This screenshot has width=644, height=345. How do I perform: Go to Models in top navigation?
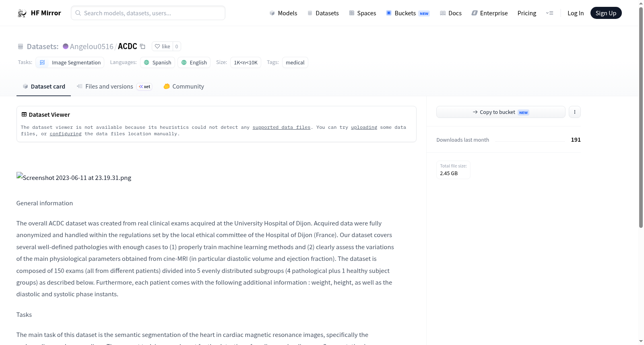click(283, 13)
